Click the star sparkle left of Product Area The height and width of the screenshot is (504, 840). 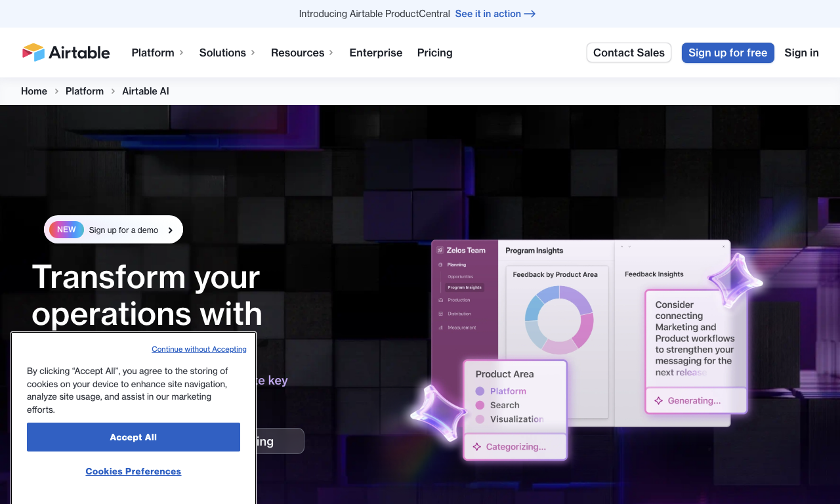pyautogui.click(x=439, y=413)
